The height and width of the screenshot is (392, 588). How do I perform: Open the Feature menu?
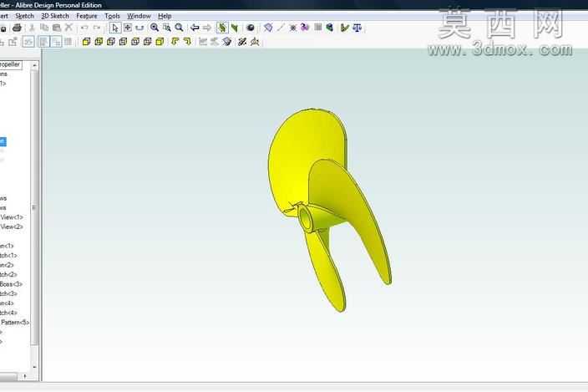(87, 16)
